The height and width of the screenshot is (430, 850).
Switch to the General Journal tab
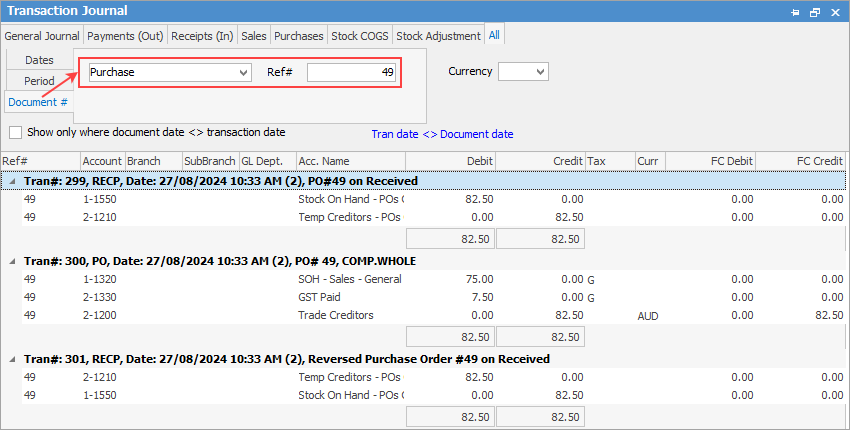pyautogui.click(x=42, y=36)
